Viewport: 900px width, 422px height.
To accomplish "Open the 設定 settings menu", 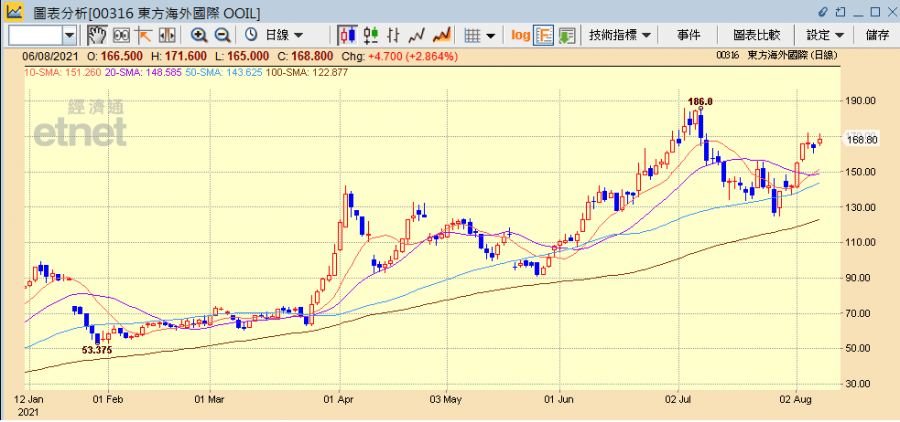I will pyautogui.click(x=825, y=35).
